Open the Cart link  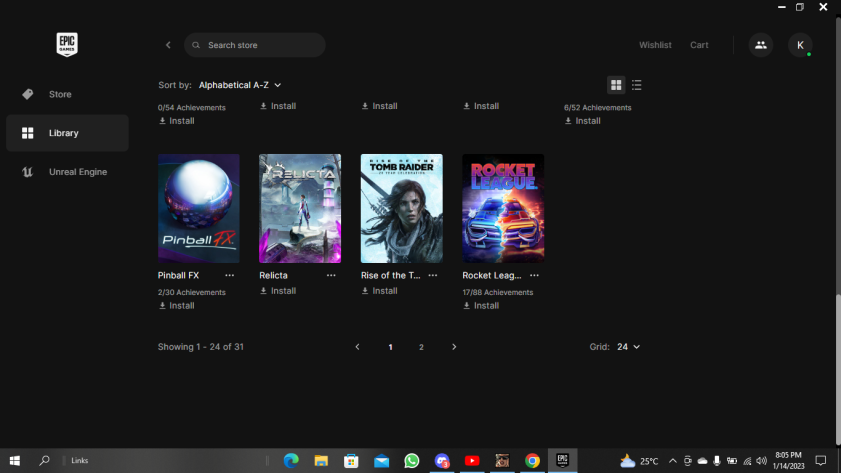[699, 45]
